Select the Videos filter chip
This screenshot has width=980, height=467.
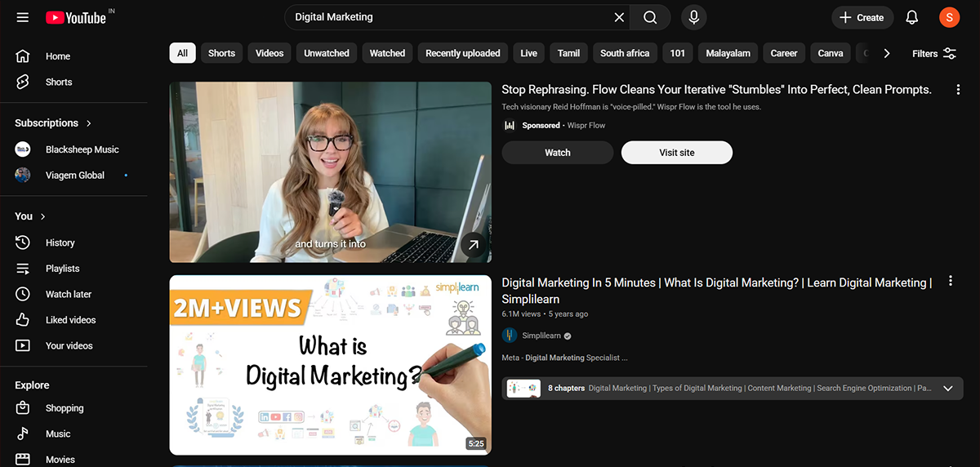tap(269, 53)
